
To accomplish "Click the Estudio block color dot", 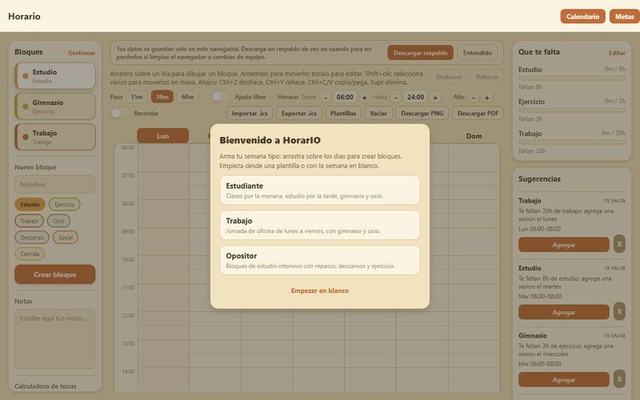I will click(25, 76).
